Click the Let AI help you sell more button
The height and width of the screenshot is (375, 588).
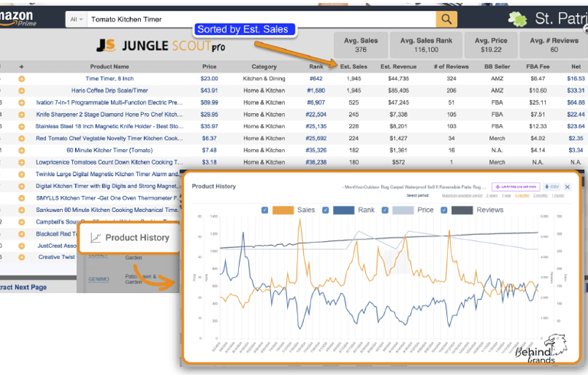click(516, 187)
